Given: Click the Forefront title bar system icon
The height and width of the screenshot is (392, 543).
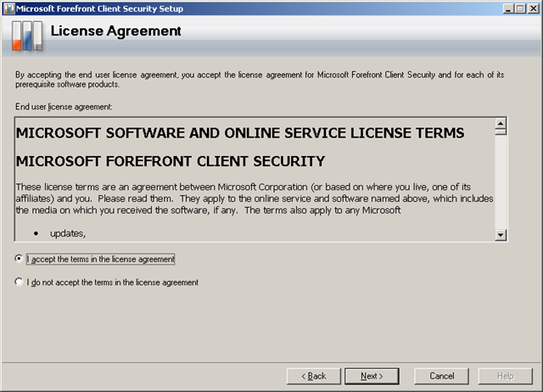Looking at the screenshot, I should tap(9, 8).
